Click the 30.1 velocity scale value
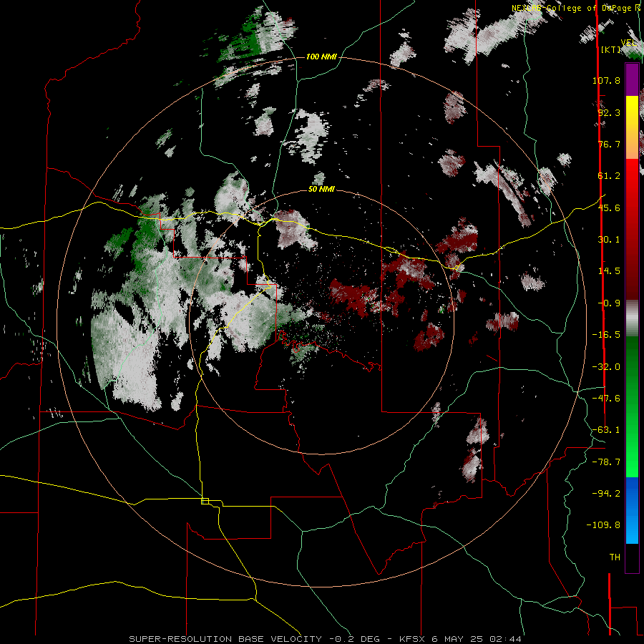 [609, 240]
